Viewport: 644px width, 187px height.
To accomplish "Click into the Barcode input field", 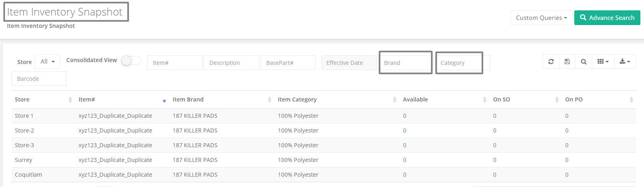I will 39,79.
